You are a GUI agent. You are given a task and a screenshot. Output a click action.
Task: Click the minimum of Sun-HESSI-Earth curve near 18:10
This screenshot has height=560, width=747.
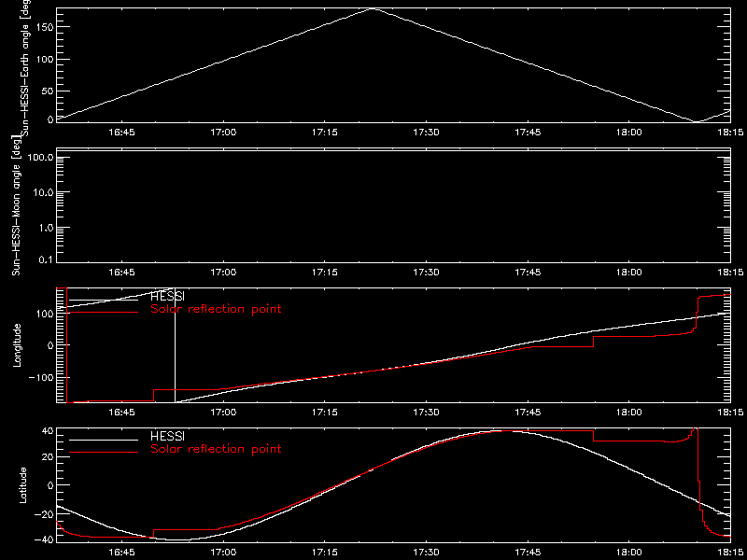[697, 121]
